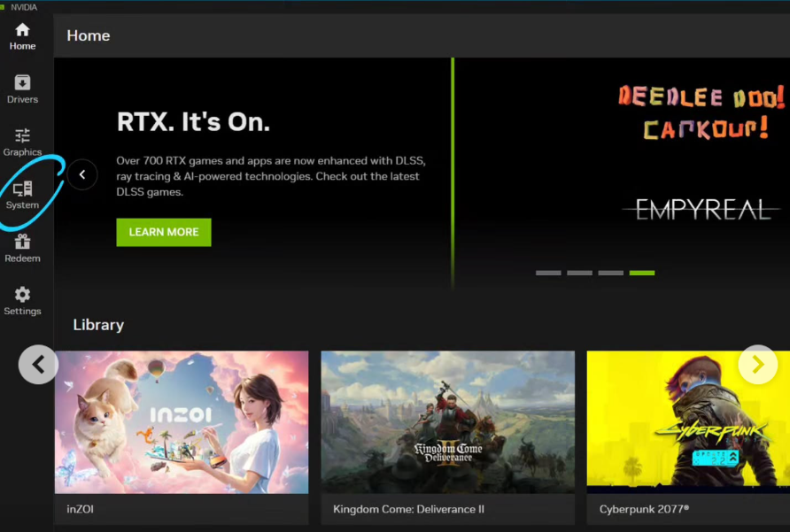Select second banner slide indicator
Screen dimensions: 790x532
coord(579,273)
